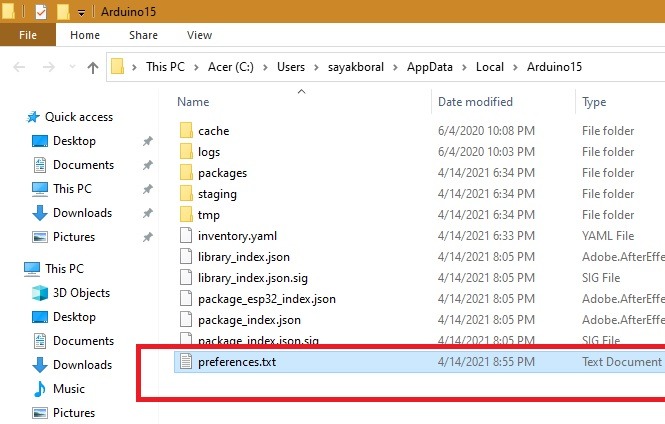Click the Properties icon in title bar

pyautogui.click(x=41, y=11)
